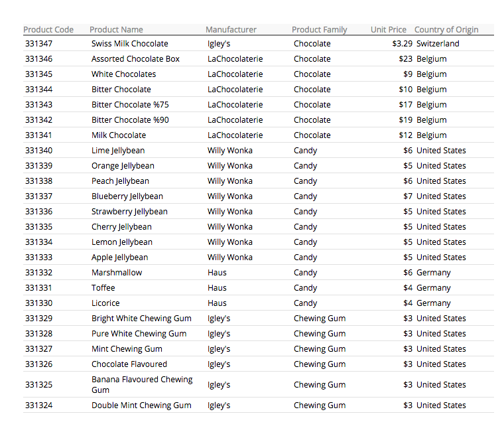Select Double Mint Chewing Gum cell
Image resolution: width=504 pixels, height=440 pixels.
[141, 405]
